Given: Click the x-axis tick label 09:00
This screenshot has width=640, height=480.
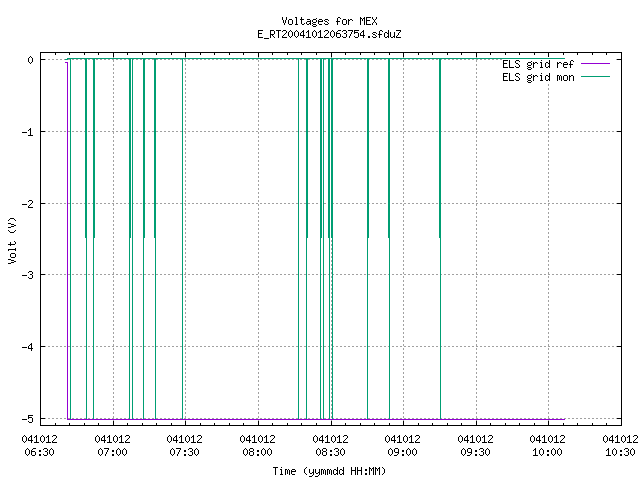Looking at the screenshot, I should click(402, 452).
